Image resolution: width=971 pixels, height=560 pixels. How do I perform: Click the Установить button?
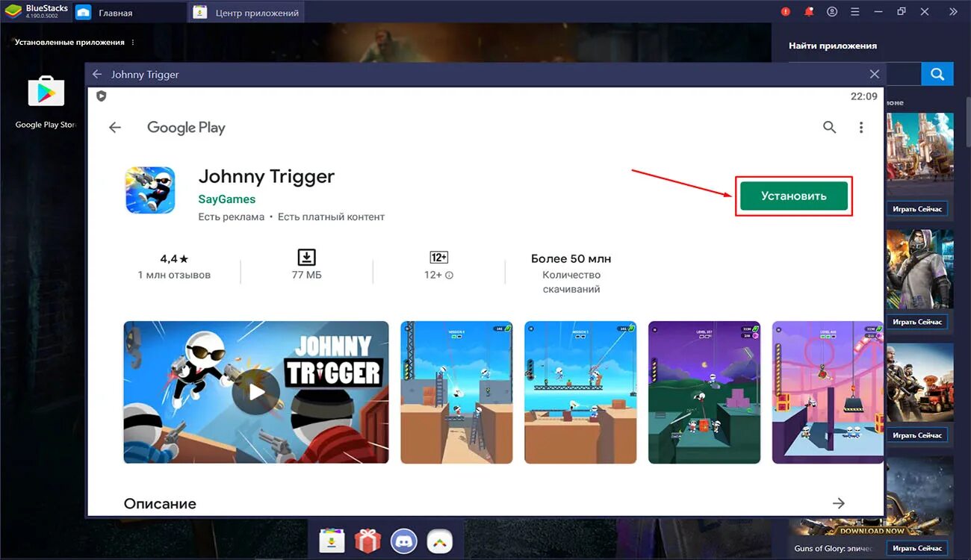coord(793,195)
